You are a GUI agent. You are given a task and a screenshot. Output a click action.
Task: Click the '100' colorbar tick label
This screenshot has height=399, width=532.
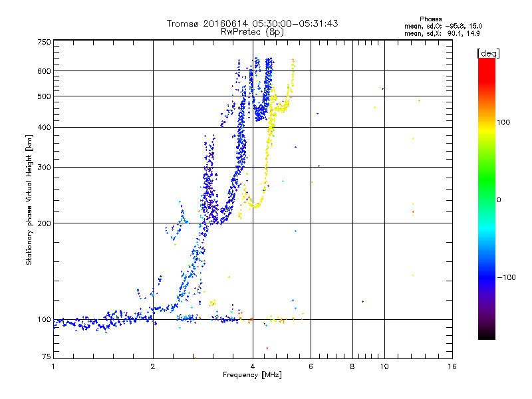[x=503, y=122]
